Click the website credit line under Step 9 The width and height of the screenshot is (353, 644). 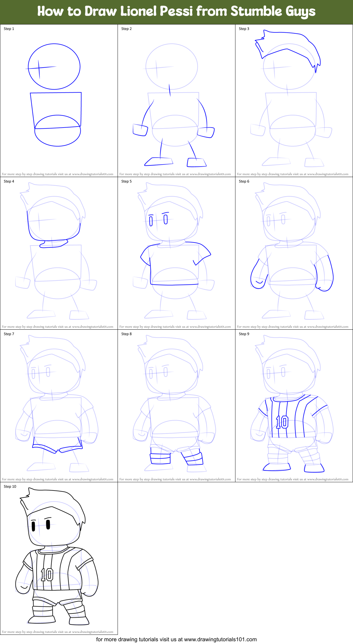pos(293,479)
